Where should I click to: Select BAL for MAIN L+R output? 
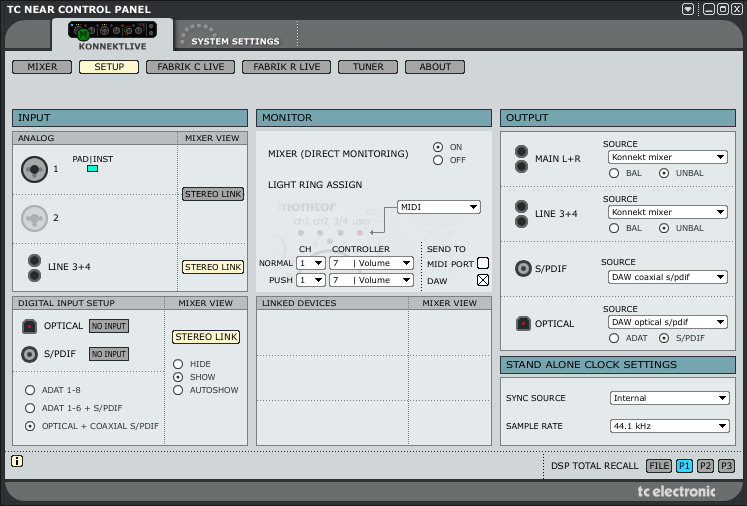tap(614, 173)
